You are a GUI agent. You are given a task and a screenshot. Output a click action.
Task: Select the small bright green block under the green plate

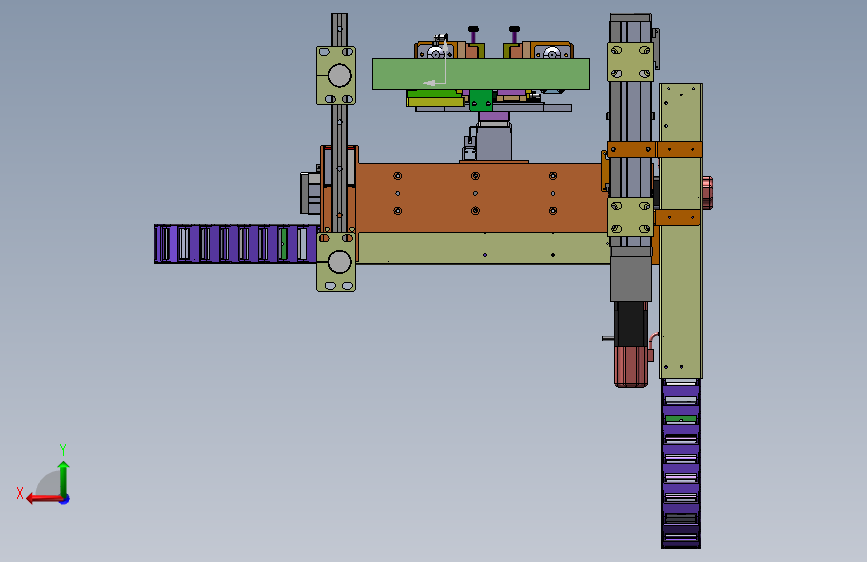480,100
